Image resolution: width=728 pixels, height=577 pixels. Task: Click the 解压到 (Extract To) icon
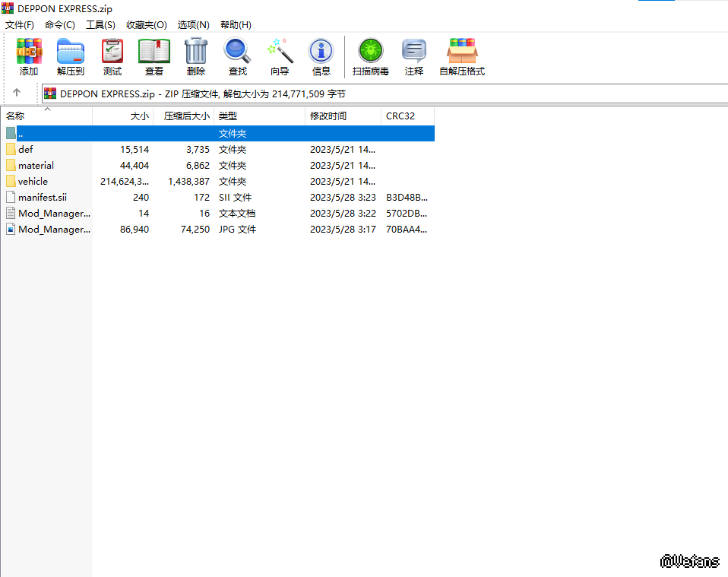tap(71, 57)
